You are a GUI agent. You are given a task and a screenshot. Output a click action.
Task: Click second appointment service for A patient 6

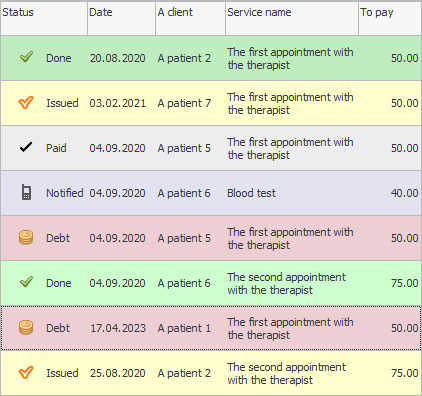pyautogui.click(x=286, y=283)
